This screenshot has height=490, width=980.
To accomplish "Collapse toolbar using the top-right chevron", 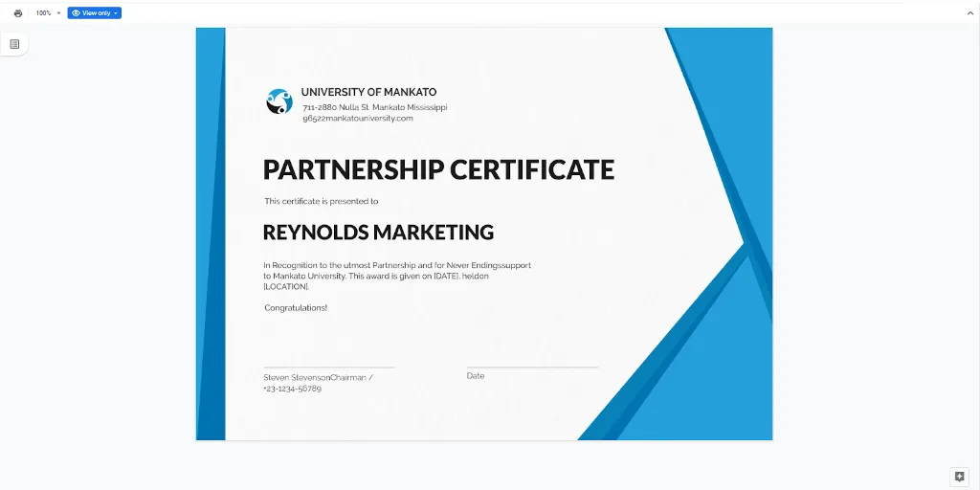I will [970, 13].
